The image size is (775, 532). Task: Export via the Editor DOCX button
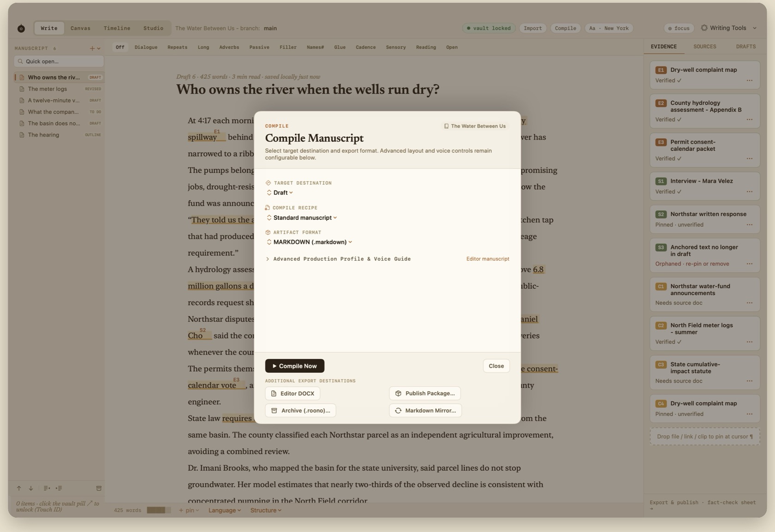292,394
